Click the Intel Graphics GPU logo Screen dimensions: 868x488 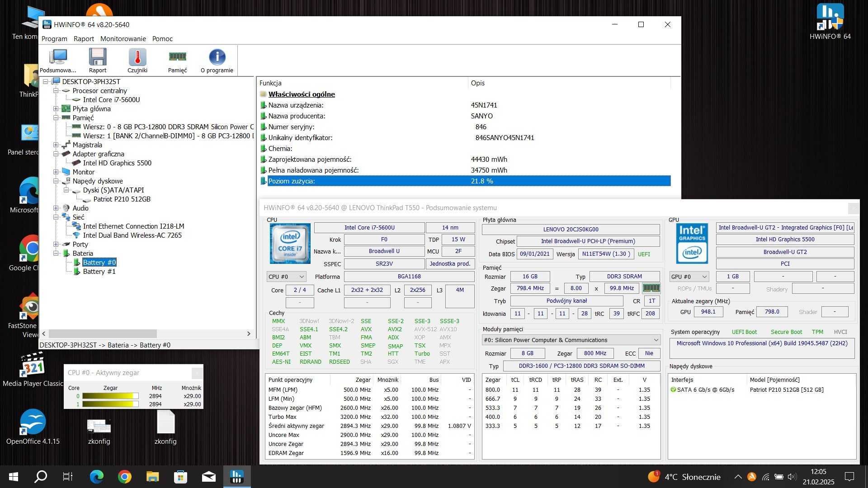click(x=692, y=244)
